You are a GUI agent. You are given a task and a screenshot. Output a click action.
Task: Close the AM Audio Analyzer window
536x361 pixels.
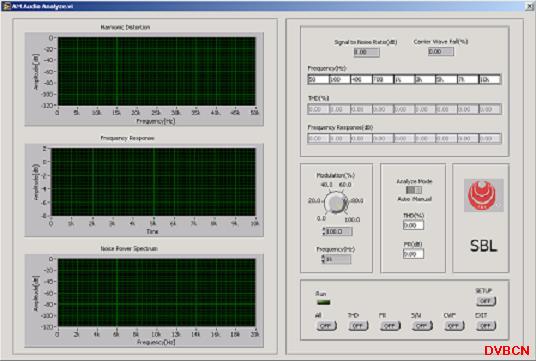[530, 6]
